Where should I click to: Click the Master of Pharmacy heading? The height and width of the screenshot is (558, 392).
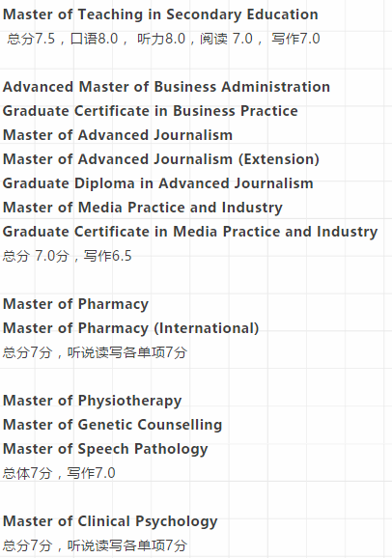75,304
